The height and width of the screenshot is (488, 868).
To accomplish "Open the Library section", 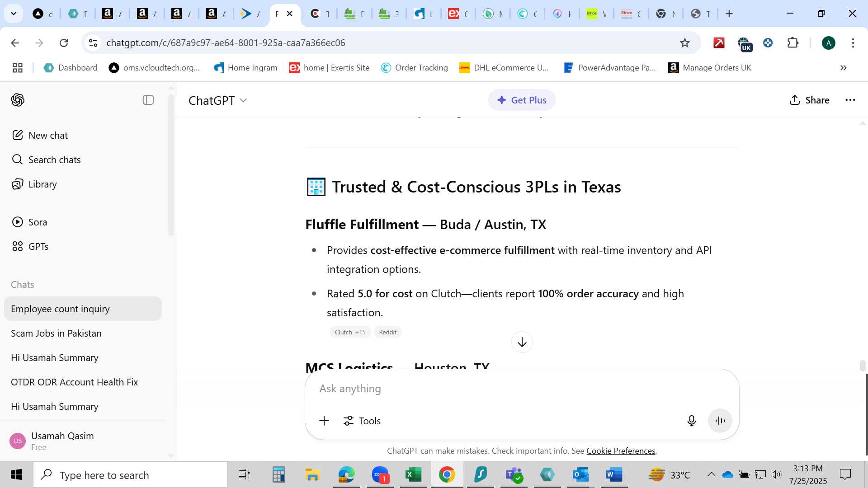I will (34, 184).
